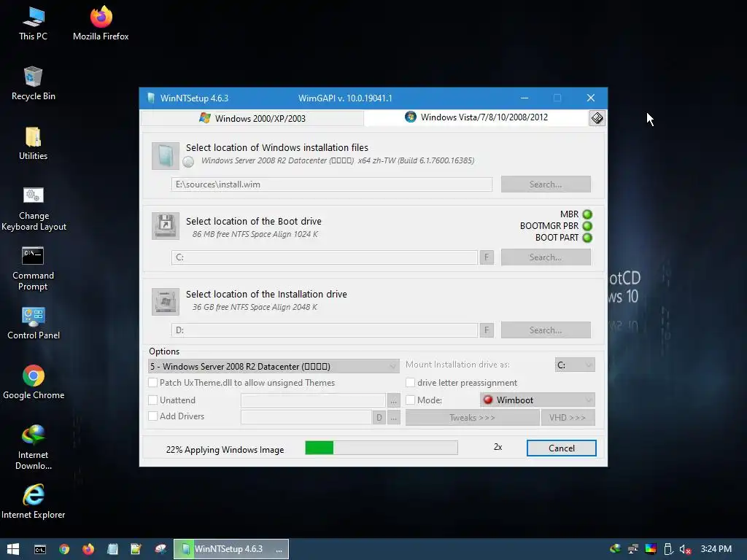Open This PC desktop icon
Image resolution: width=747 pixels, height=560 pixels.
33,24
